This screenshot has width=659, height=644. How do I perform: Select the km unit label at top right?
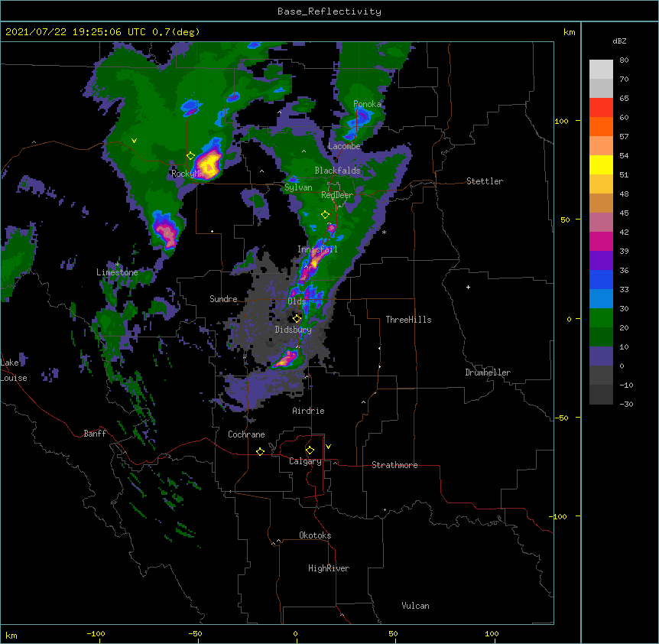coord(569,32)
